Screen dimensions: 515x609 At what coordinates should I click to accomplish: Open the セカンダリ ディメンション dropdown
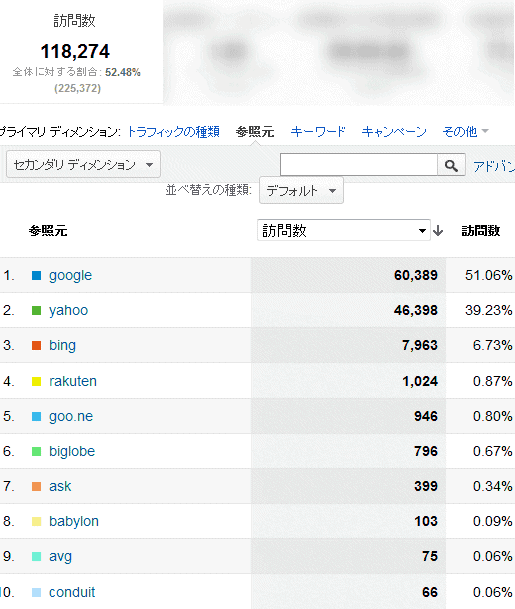click(84, 164)
